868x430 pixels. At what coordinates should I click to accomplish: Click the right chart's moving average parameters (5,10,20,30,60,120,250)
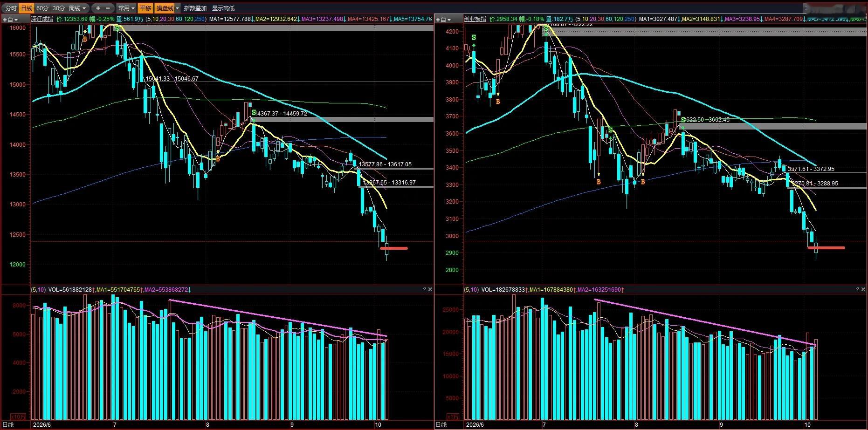click(606, 19)
